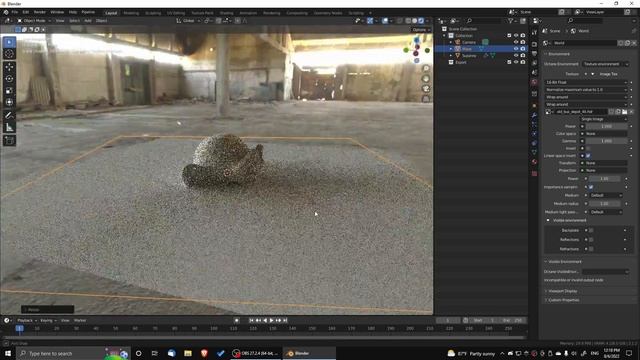Play the timeline animation
The image size is (640, 360).
271,320
